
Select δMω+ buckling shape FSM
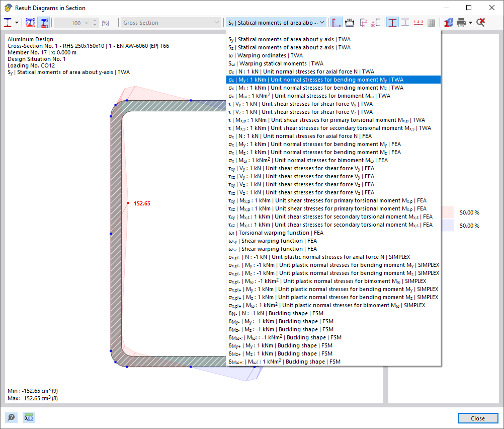pos(333,361)
